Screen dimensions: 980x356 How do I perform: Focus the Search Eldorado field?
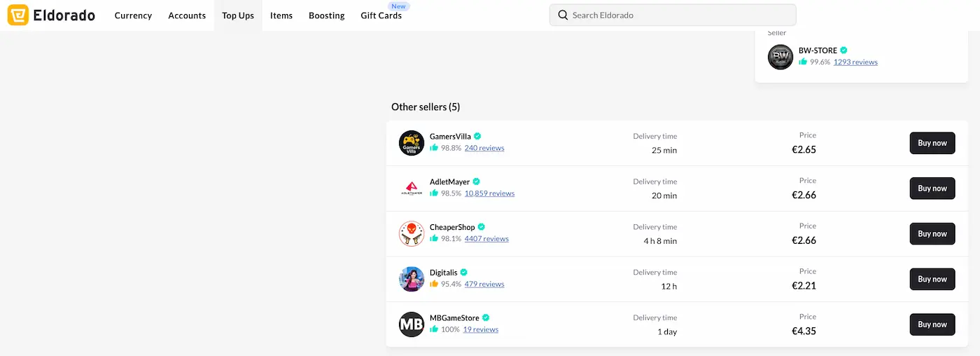pos(679,15)
